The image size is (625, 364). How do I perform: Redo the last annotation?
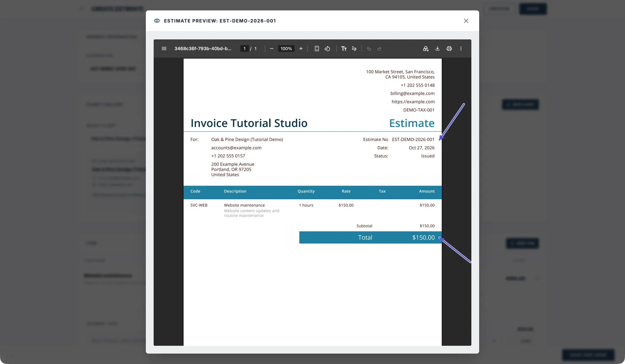click(379, 49)
